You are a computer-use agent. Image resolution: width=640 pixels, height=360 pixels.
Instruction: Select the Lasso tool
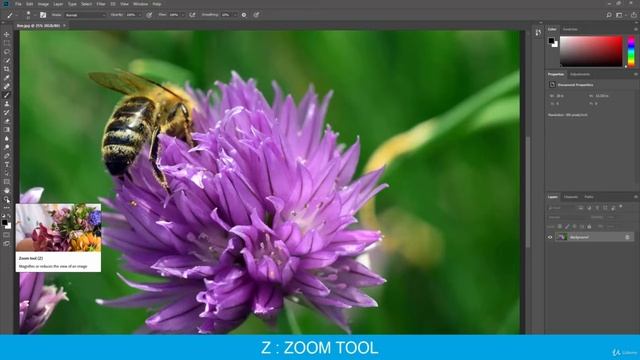(7, 52)
